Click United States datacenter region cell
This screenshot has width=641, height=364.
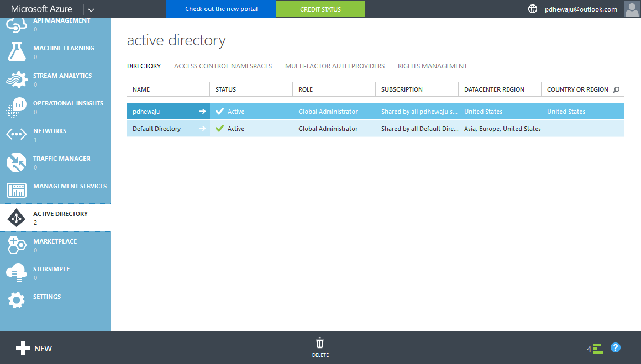[x=483, y=112]
